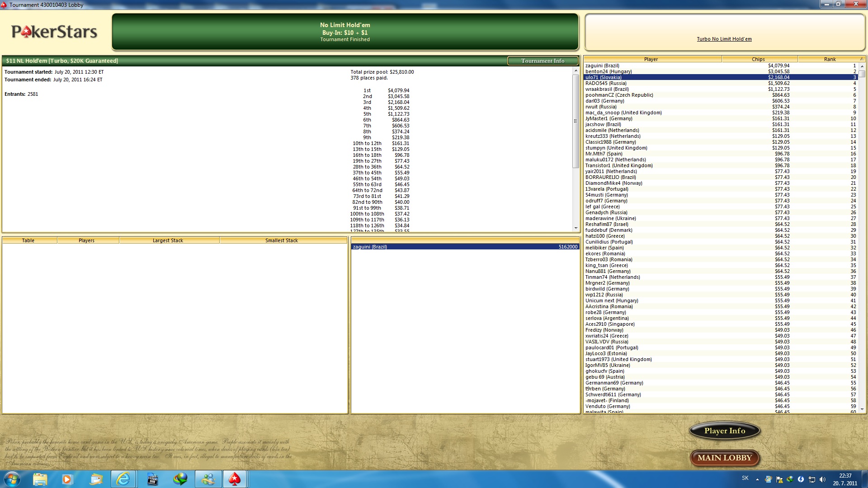The width and height of the screenshot is (868, 488).
Task: Sort tables by Largest Stack column header
Action: click(x=168, y=240)
